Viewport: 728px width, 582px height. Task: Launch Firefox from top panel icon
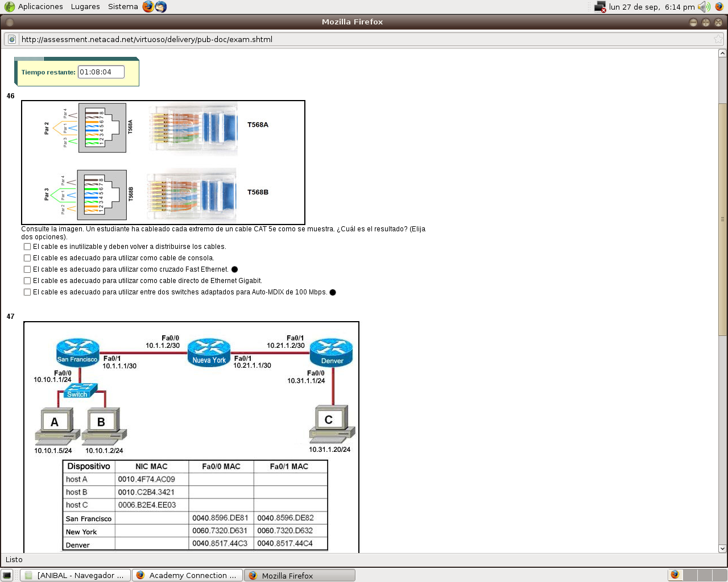pos(148,7)
